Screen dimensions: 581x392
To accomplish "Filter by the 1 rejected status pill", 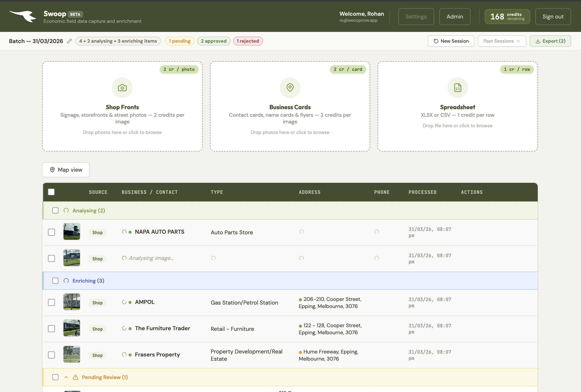I will [x=248, y=41].
